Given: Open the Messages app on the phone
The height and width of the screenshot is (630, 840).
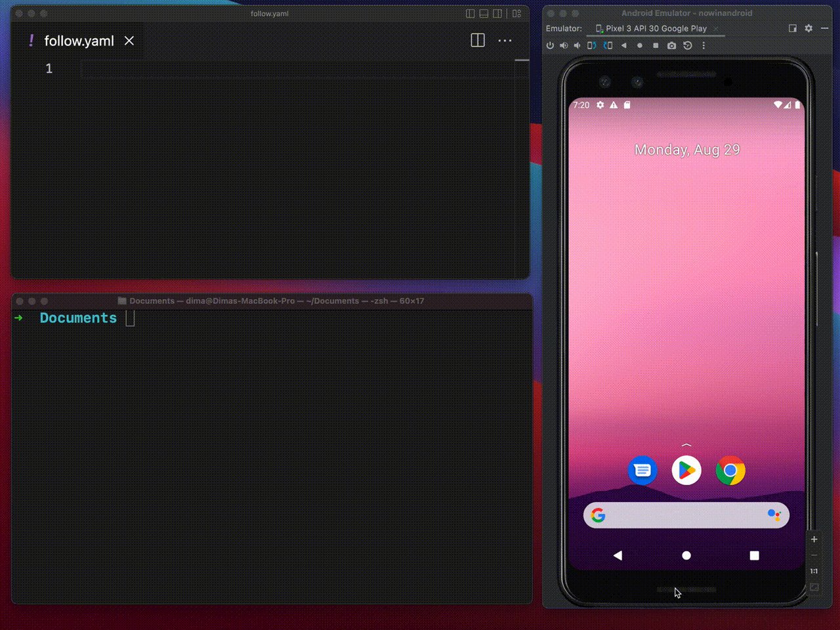Looking at the screenshot, I should click(x=642, y=471).
